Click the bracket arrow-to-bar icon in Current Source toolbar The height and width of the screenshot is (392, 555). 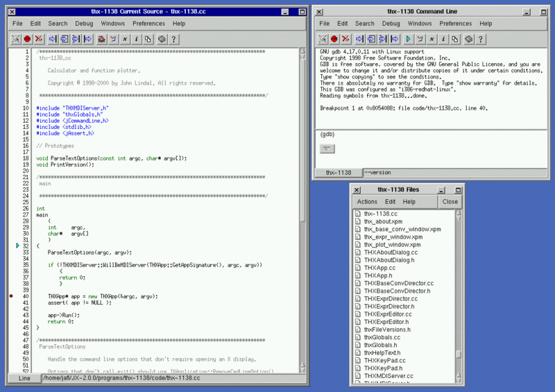pyautogui.click(x=76, y=39)
